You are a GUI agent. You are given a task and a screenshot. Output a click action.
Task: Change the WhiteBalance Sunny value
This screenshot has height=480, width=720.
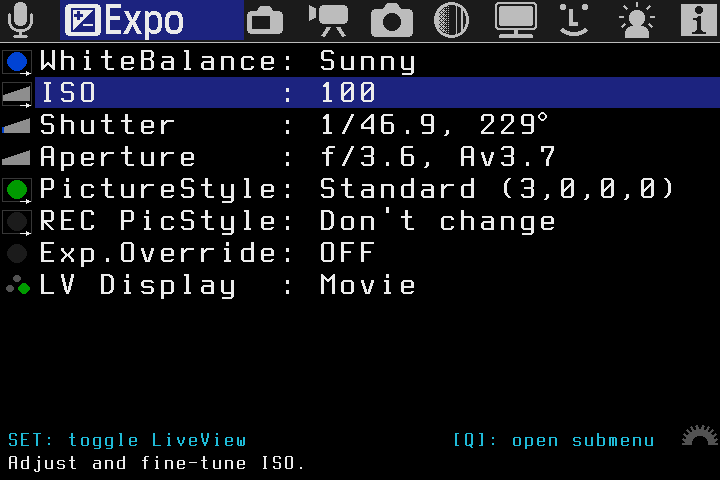(x=367, y=61)
